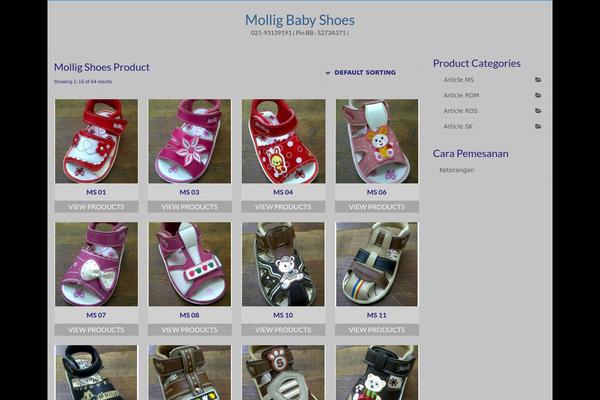Click View Products button under MS 06
Image resolution: width=600 pixels, height=400 pixels.
tap(377, 207)
